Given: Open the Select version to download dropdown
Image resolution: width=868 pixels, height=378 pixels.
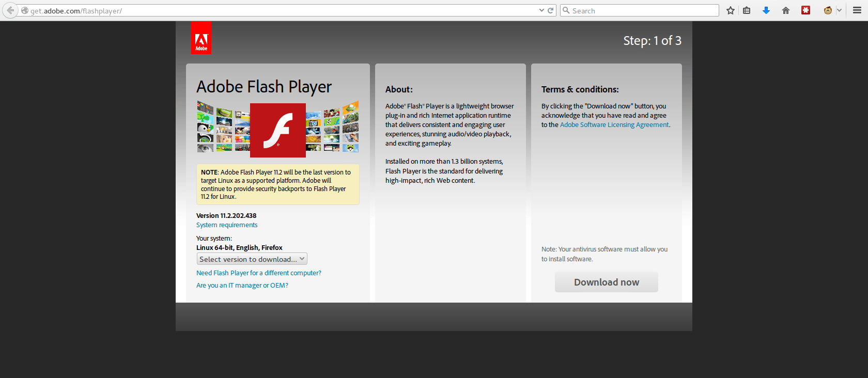Looking at the screenshot, I should point(252,259).
